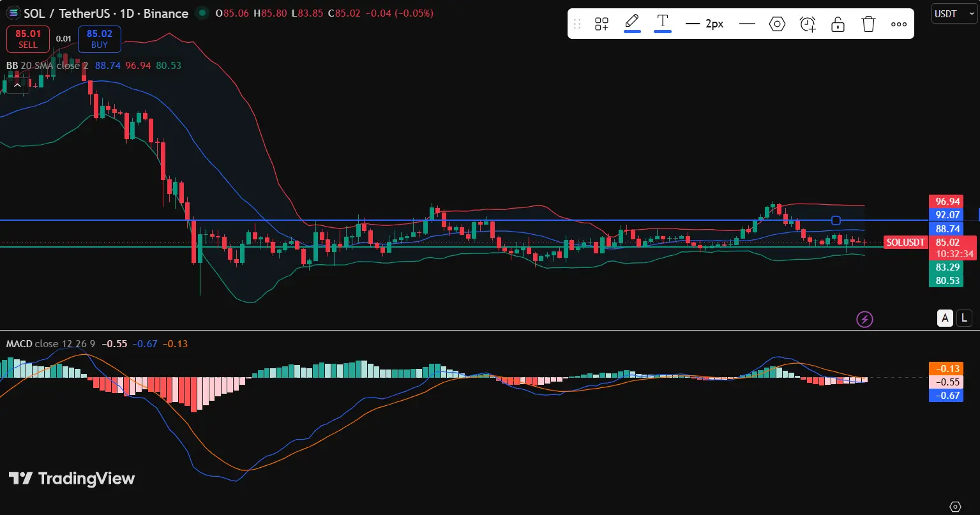Toggle the drawing lock icon
Screen dimensions: 980x515
pyautogui.click(x=838, y=24)
